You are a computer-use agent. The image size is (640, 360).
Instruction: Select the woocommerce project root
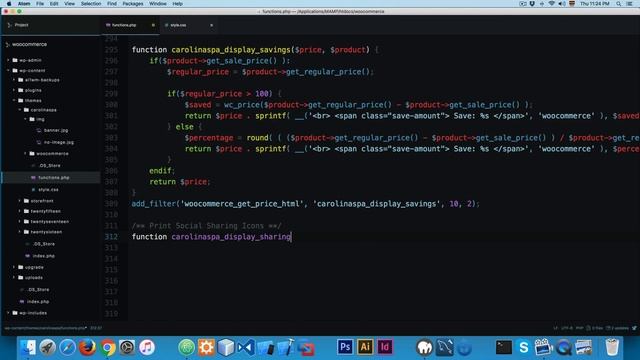point(29,44)
